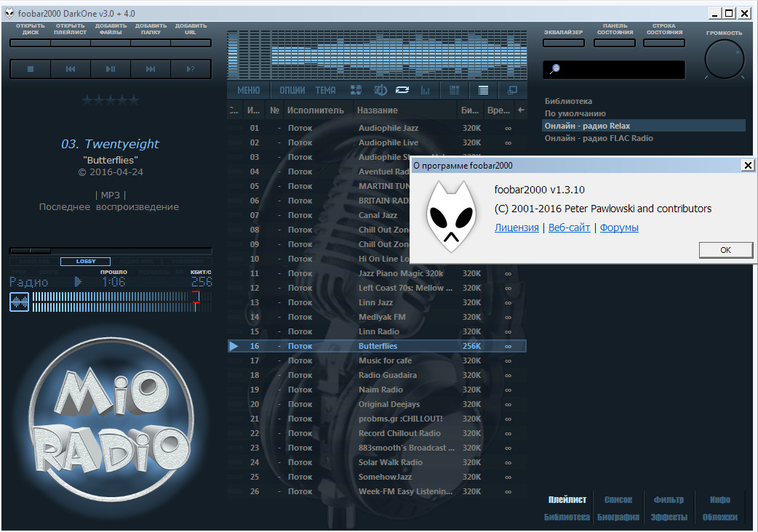Viewport: 758px width, 532px height.
Task: Open the ОПЦИИ menu
Action: coord(292,90)
